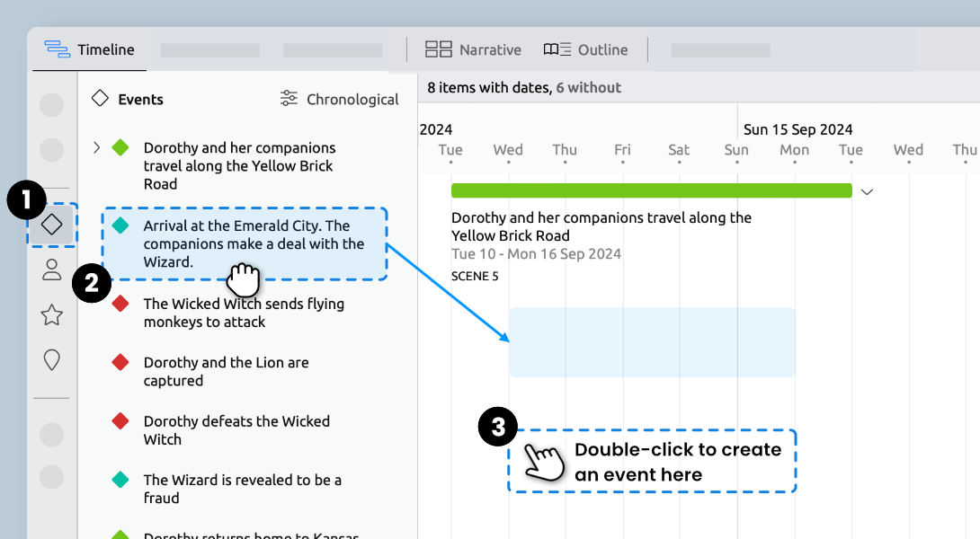Screen dimensions: 980x539
Task: Open the Outline view
Action: pyautogui.click(x=585, y=50)
